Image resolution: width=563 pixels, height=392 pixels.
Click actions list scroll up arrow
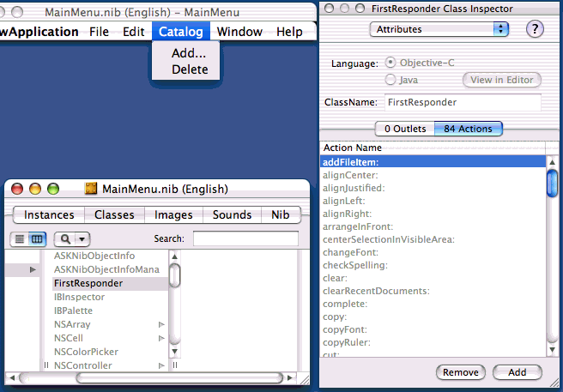tap(553, 162)
